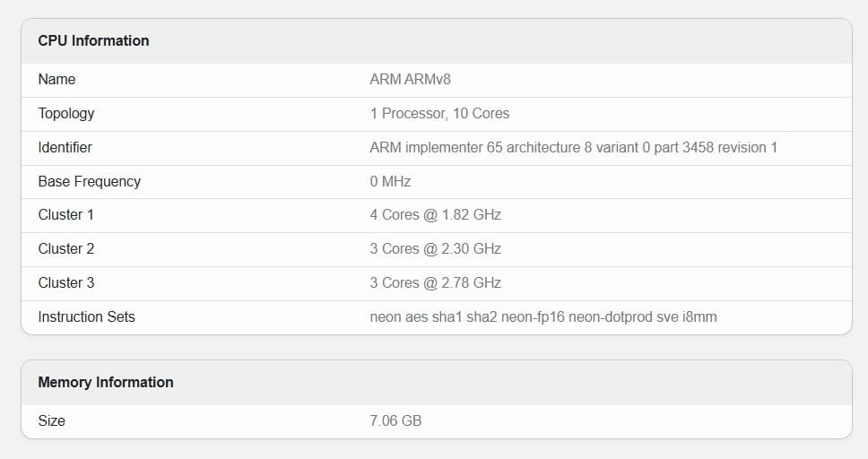This screenshot has height=459, width=868.
Task: Select the 0 MHz frequency value
Action: pos(390,181)
